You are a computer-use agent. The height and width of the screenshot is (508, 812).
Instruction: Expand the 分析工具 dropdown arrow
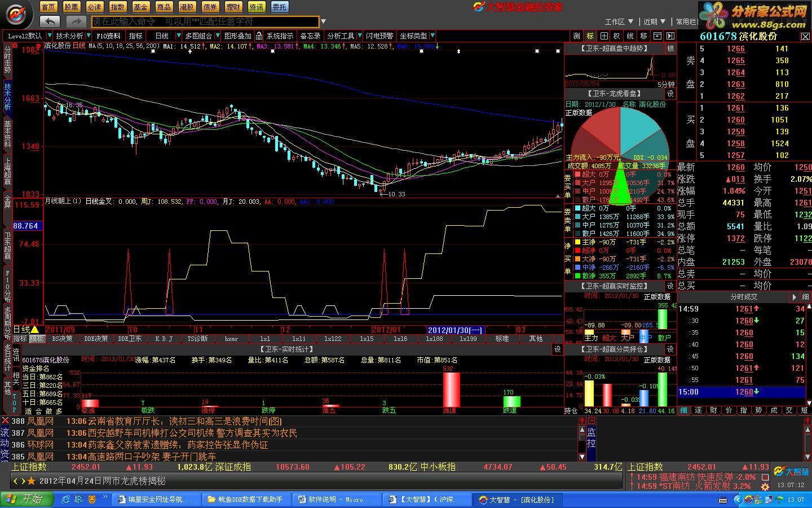(x=359, y=36)
